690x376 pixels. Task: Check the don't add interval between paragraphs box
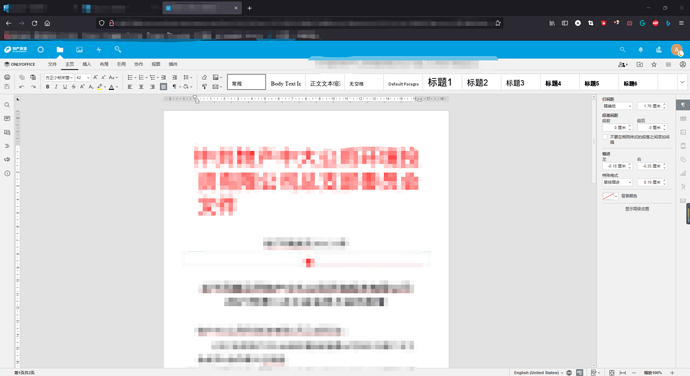click(605, 137)
